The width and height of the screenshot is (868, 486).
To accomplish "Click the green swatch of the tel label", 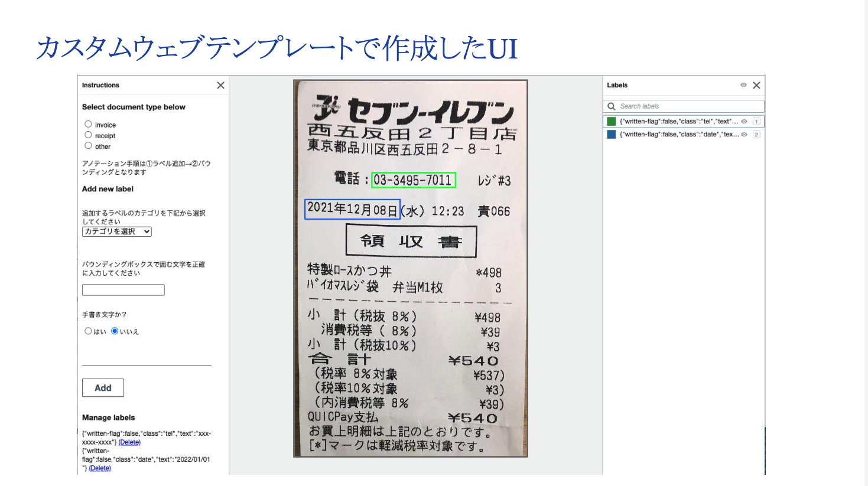I will tap(612, 122).
